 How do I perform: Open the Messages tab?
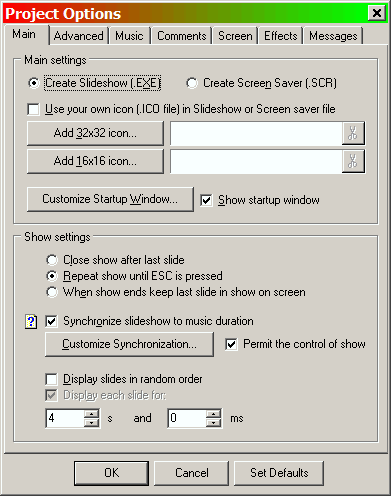333,36
